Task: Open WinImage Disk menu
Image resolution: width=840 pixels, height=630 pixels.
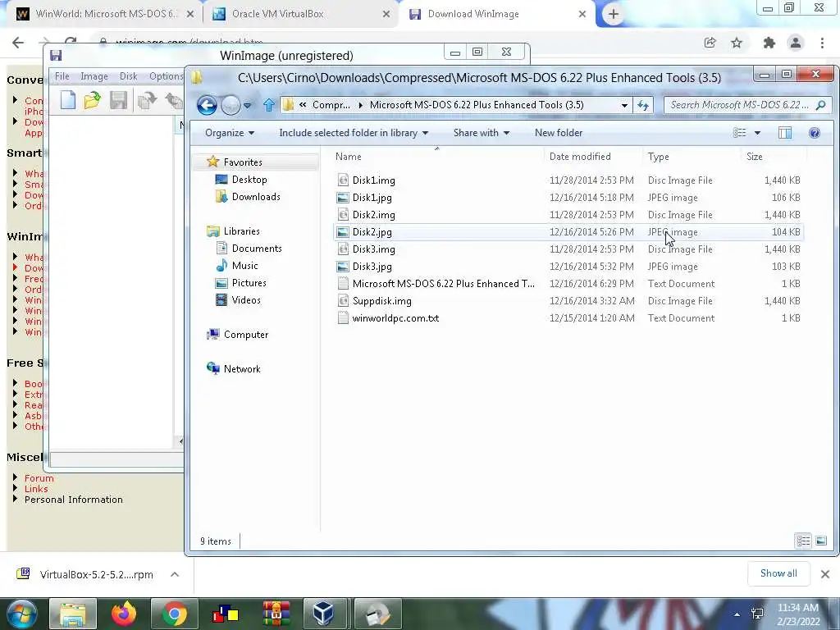Action: [x=129, y=76]
